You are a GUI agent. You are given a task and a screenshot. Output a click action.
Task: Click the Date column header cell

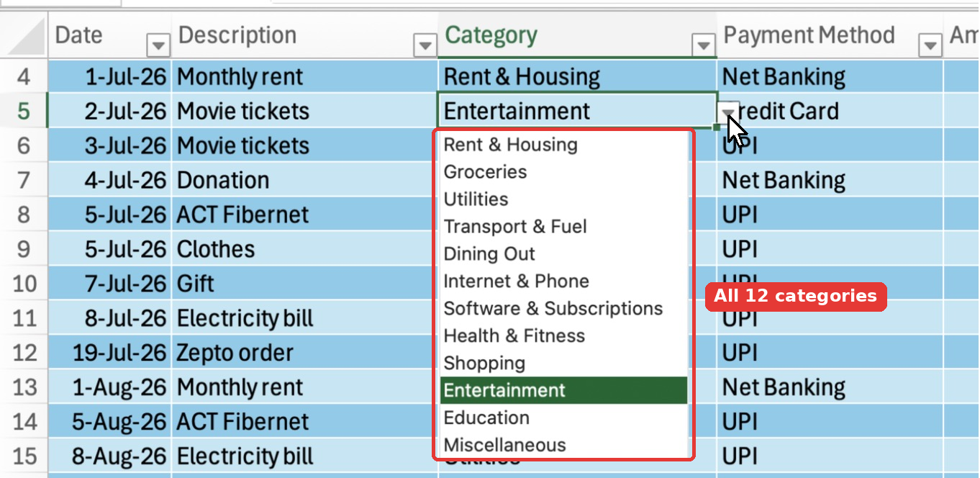[109, 36]
